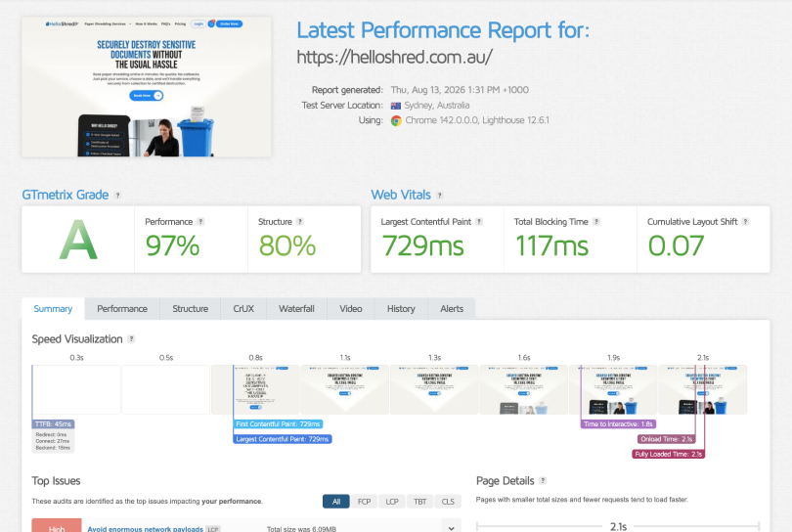
Task: Click Page Details help icon
Action: (543, 481)
